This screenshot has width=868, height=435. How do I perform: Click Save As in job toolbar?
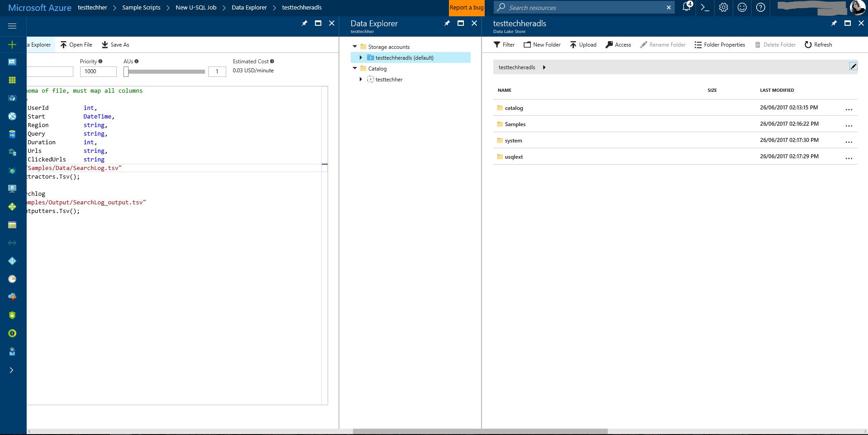[x=115, y=44]
